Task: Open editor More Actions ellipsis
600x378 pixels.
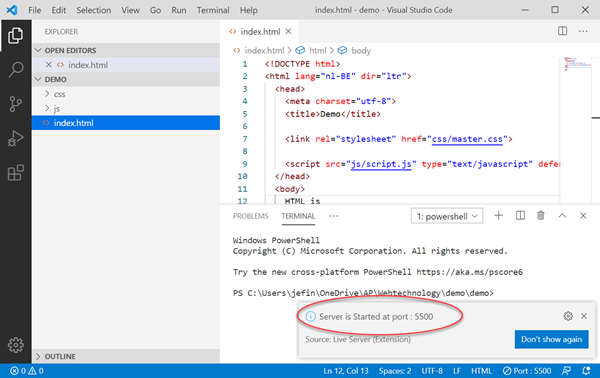Action: (x=583, y=31)
